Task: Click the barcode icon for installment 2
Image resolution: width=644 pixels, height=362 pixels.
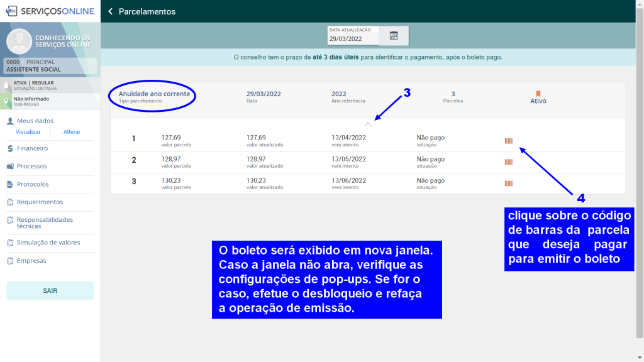Action: click(x=508, y=162)
